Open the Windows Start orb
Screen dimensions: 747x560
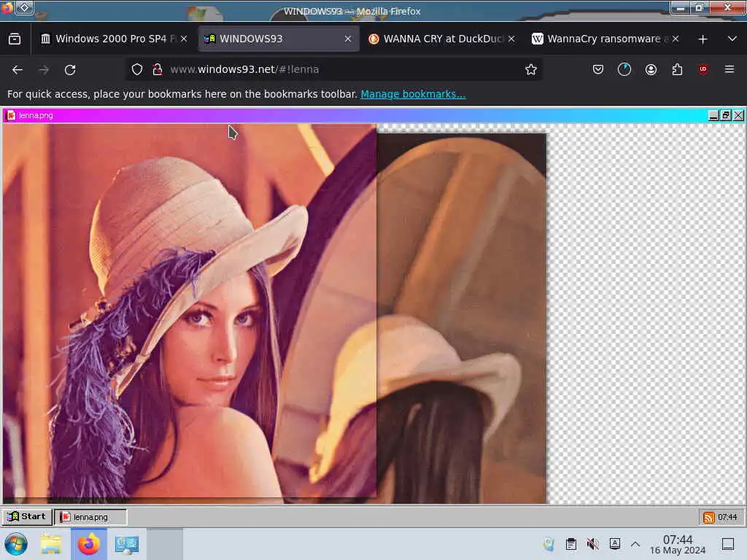16,544
